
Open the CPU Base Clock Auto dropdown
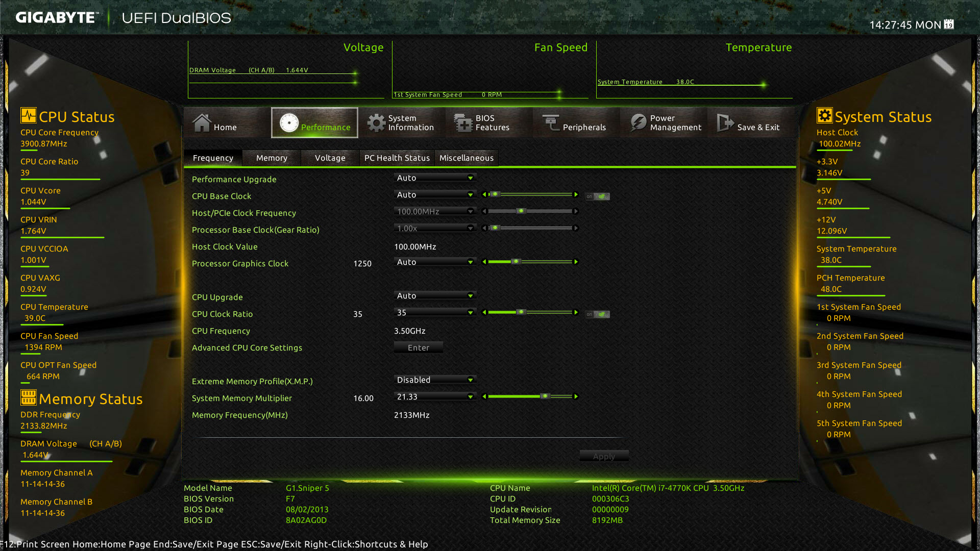pyautogui.click(x=435, y=194)
